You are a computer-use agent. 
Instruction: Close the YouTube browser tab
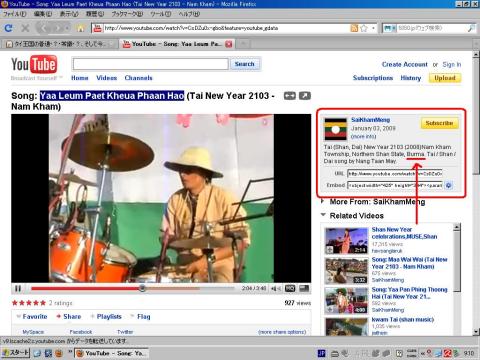tap(229, 44)
